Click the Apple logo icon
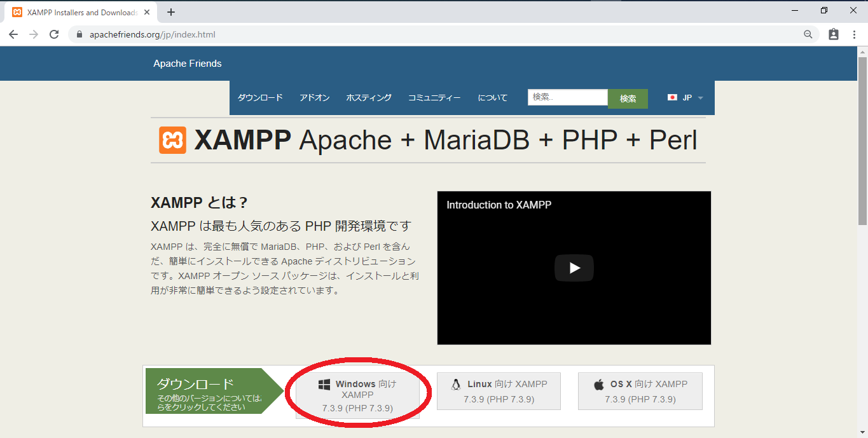Screen dimensions: 868x438 (598, 384)
